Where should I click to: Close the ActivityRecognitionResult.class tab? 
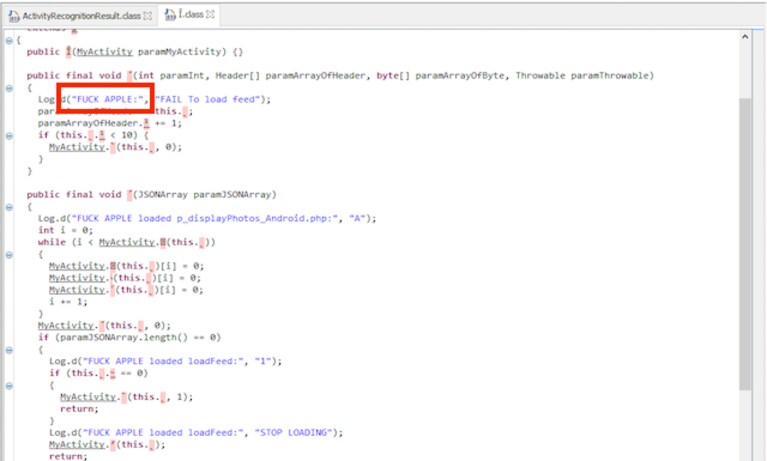pyautogui.click(x=148, y=16)
